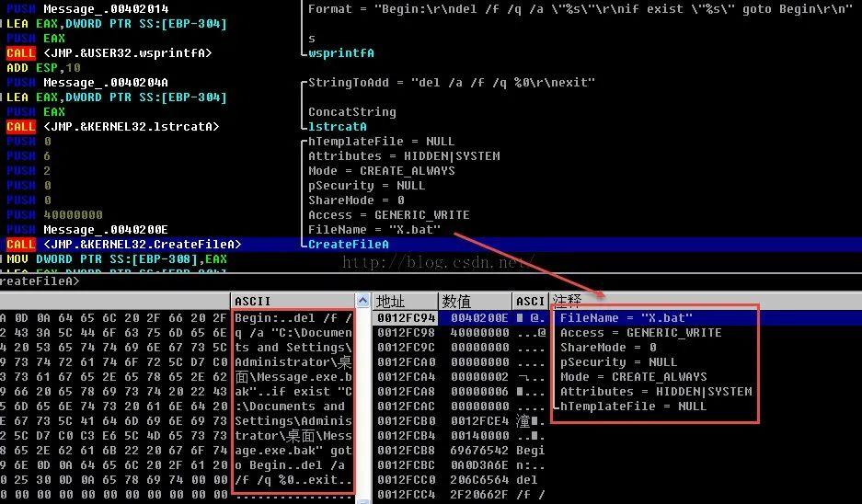Viewport: 862px width, 504px height.
Task: Select stack address 0012FCAC
Action: click(407, 407)
